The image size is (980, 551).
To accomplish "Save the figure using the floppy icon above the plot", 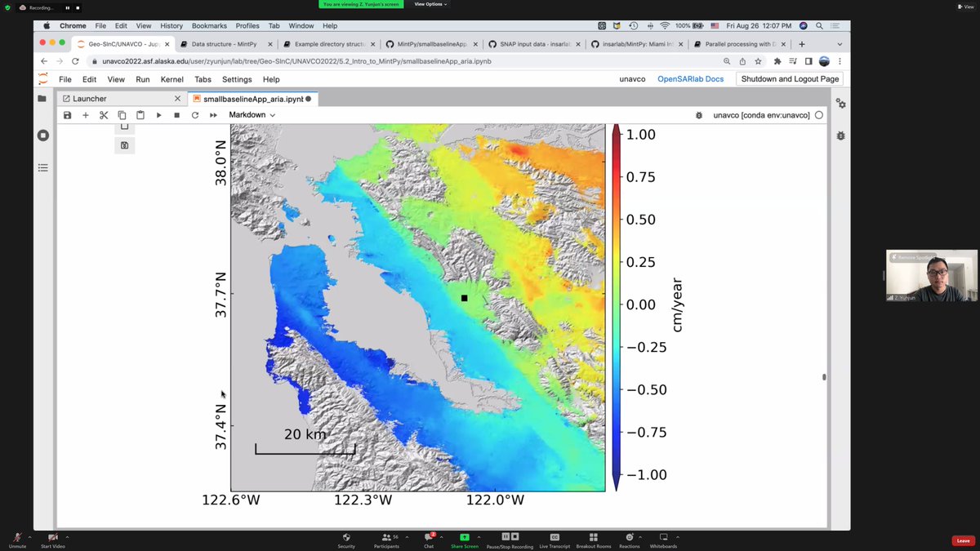I will click(124, 145).
